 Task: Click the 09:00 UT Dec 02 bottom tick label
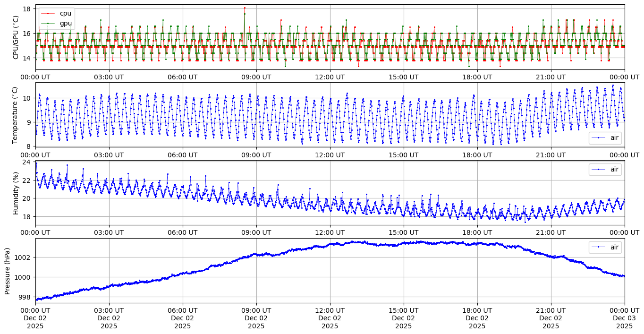[256, 318]
